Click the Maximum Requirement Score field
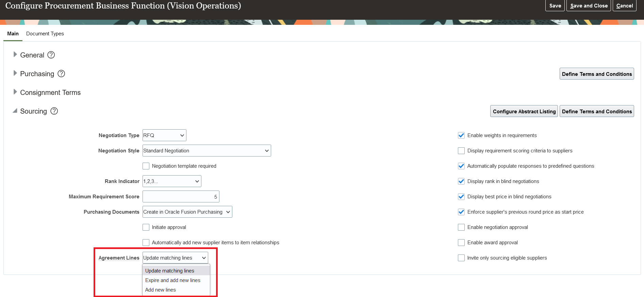The image size is (644, 297). (181, 196)
